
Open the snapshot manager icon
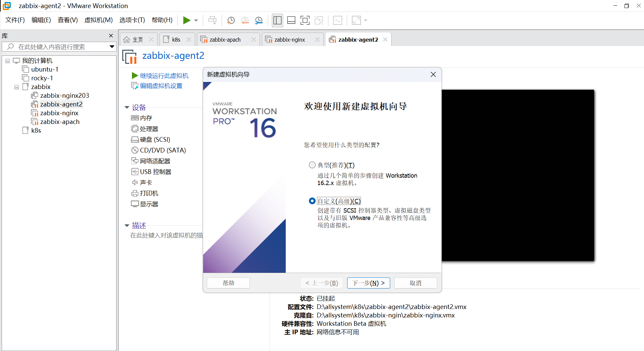(x=259, y=20)
